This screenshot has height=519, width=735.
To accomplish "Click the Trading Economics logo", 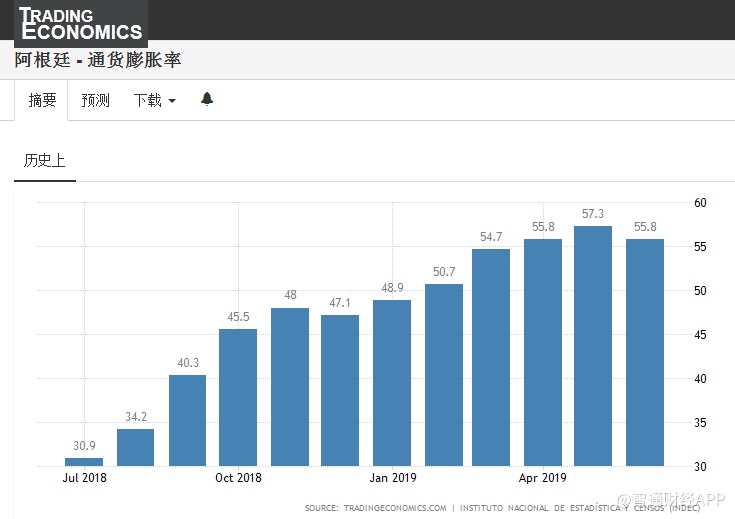I will pyautogui.click(x=80, y=23).
